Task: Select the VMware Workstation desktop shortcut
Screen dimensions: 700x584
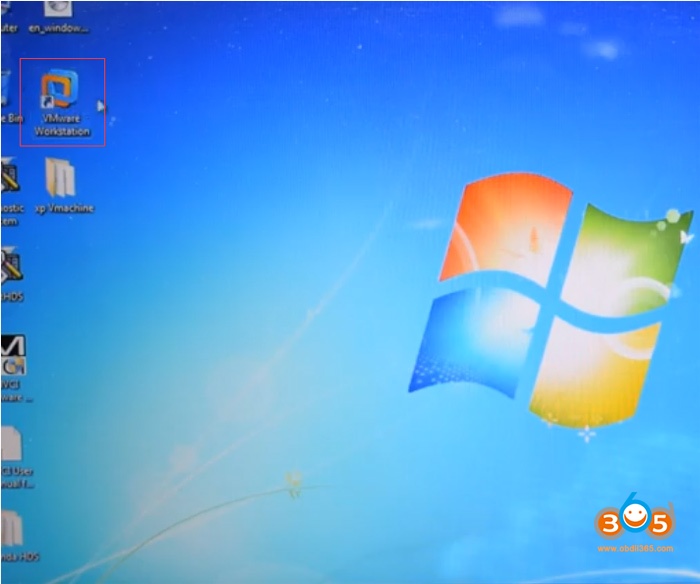Action: click(x=61, y=102)
